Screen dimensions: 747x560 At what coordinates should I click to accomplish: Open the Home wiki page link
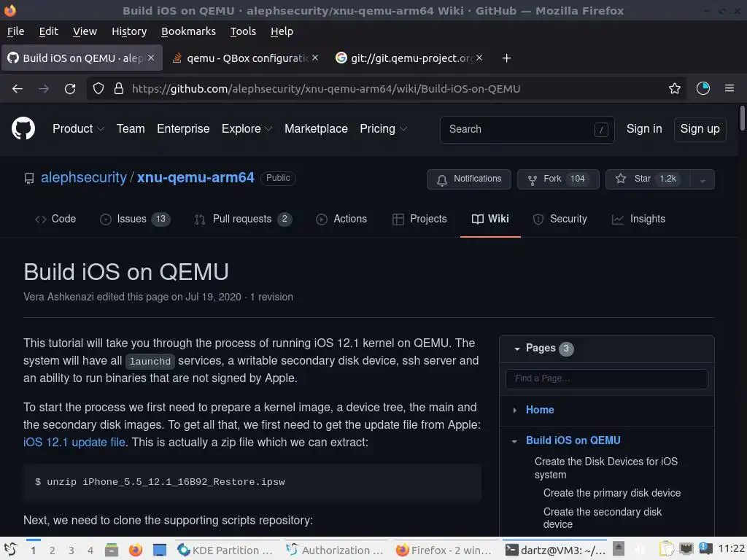pos(540,410)
